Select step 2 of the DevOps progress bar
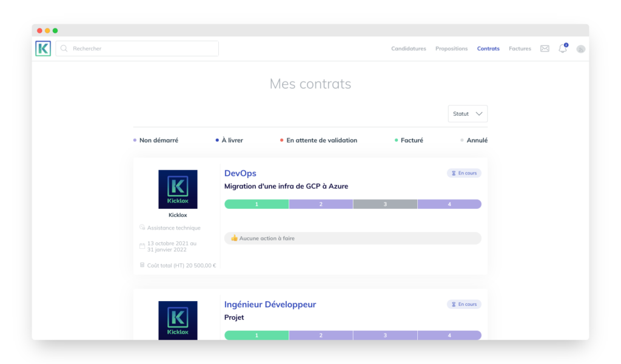 pos(321,204)
